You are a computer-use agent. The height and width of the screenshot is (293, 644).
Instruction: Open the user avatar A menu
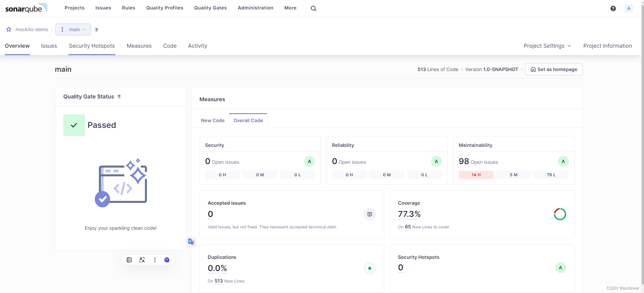(x=629, y=8)
